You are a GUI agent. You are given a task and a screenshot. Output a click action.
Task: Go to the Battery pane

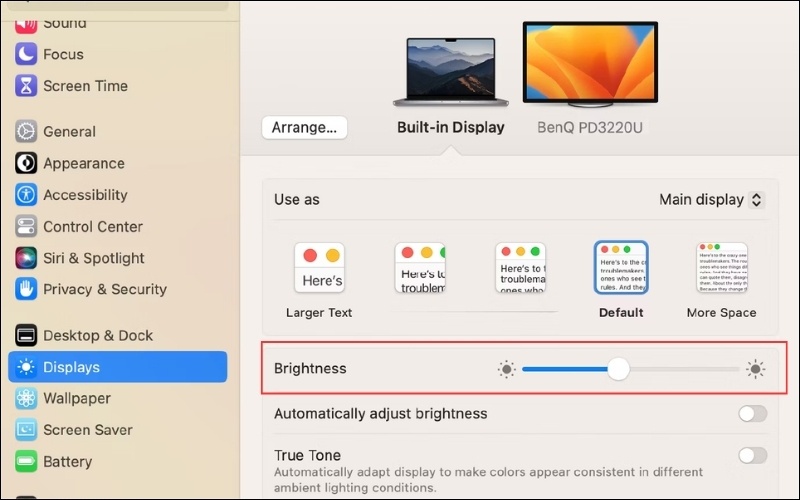coord(117,462)
